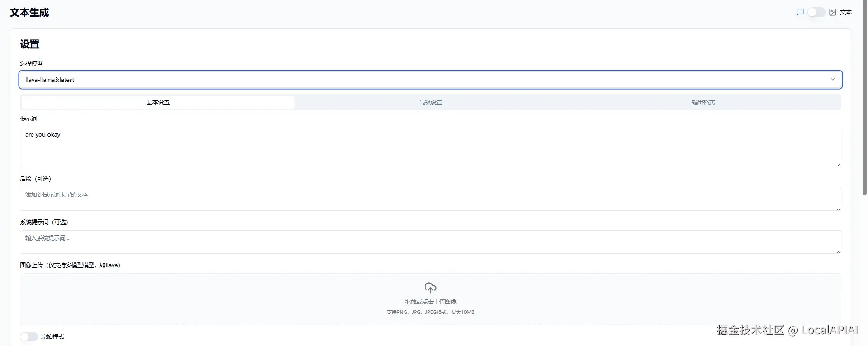Screen dimensions: 868x346
Task: Click the 设置 section heading
Action: [x=30, y=44]
